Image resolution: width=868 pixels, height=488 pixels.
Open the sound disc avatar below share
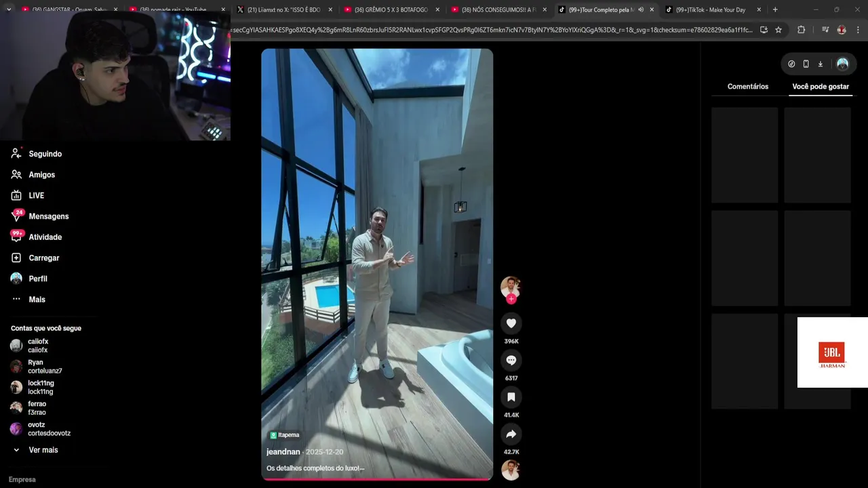pos(511,470)
